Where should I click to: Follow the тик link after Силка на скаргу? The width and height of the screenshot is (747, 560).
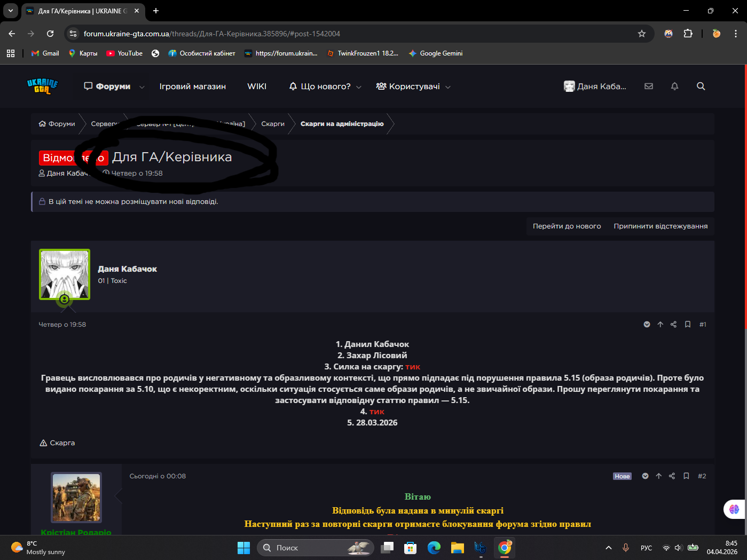point(413,367)
